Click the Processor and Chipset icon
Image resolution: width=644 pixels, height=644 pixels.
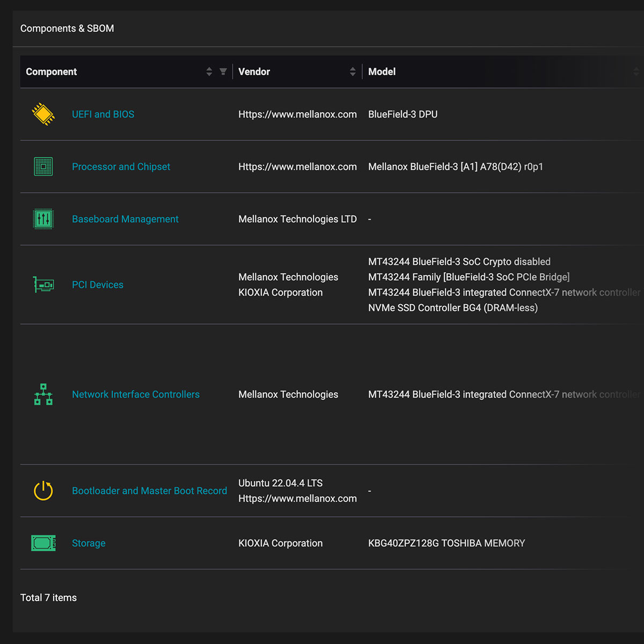point(43,167)
